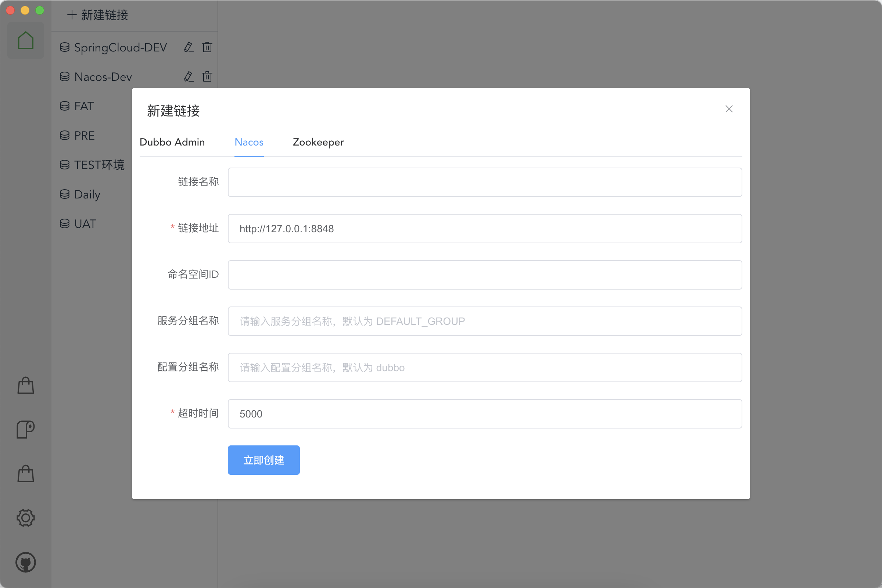Screen dimensions: 882x588
Task: Click the 服务分组名称 input field
Action: 484,321
